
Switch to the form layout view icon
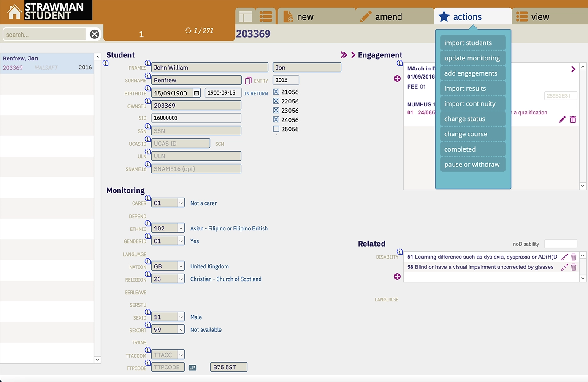click(245, 16)
